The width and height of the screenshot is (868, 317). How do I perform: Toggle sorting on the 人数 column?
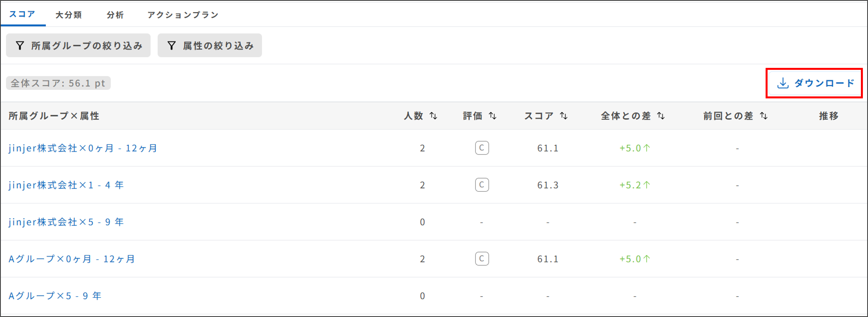tap(434, 116)
